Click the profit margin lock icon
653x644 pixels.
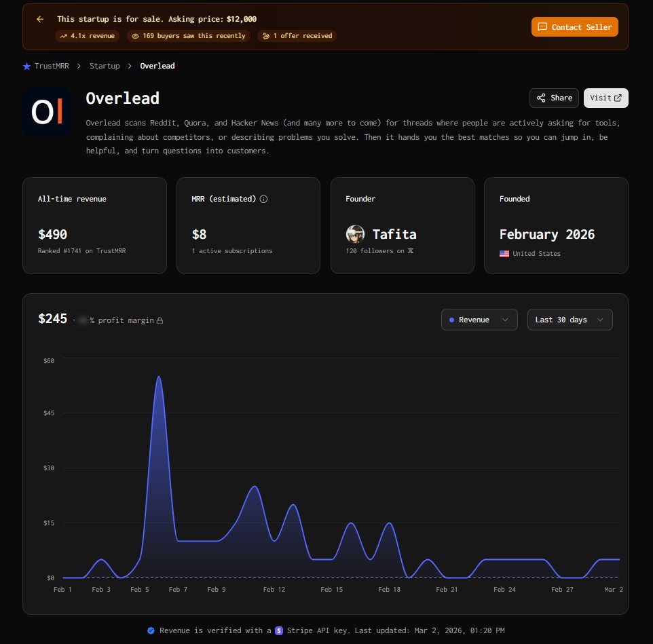click(x=160, y=320)
